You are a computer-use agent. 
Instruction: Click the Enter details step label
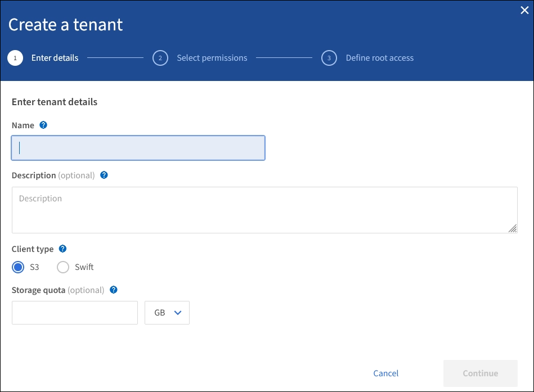[55, 58]
